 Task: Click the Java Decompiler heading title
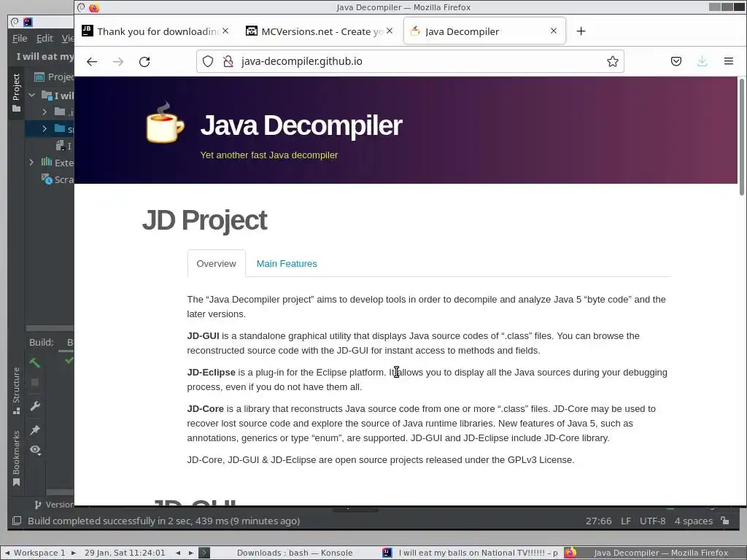(x=301, y=125)
